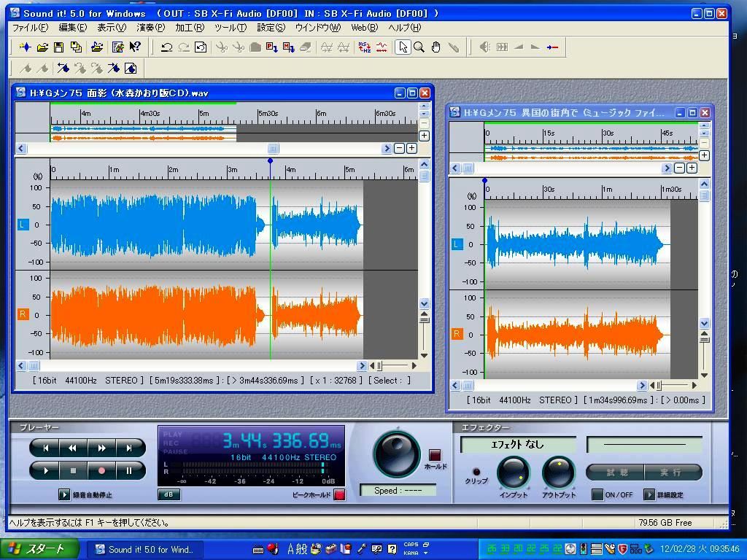Image resolution: width=747 pixels, height=560 pixels.
Task: Click the revert page-arrow icon after Redo
Action: pyautogui.click(x=201, y=47)
